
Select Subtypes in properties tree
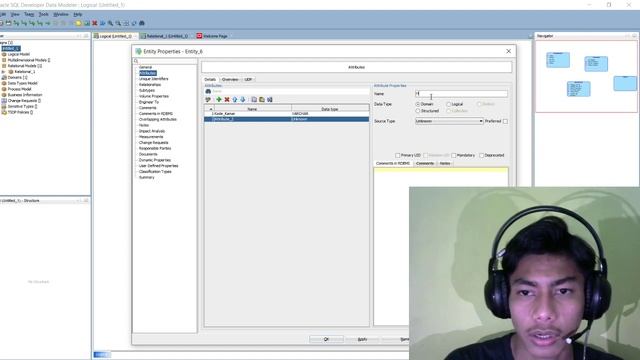click(147, 90)
